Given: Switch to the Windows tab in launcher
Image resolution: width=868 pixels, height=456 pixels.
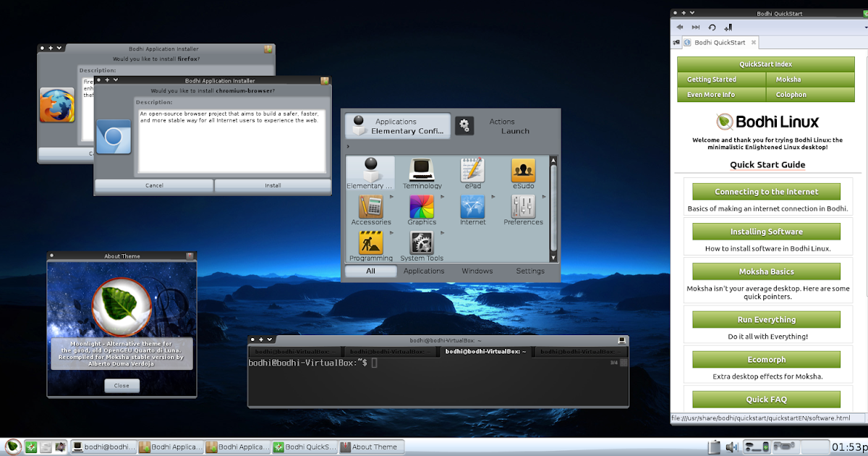Looking at the screenshot, I should click(x=477, y=271).
